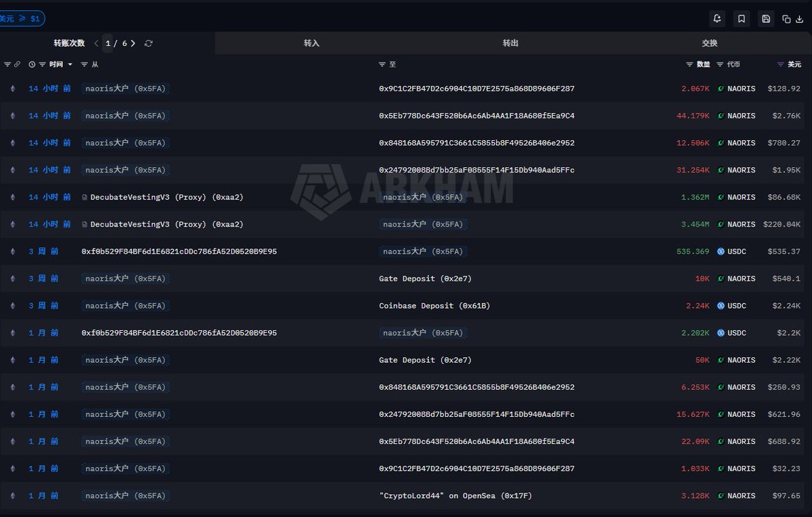Click the 535.369 USDC amount

(693, 251)
